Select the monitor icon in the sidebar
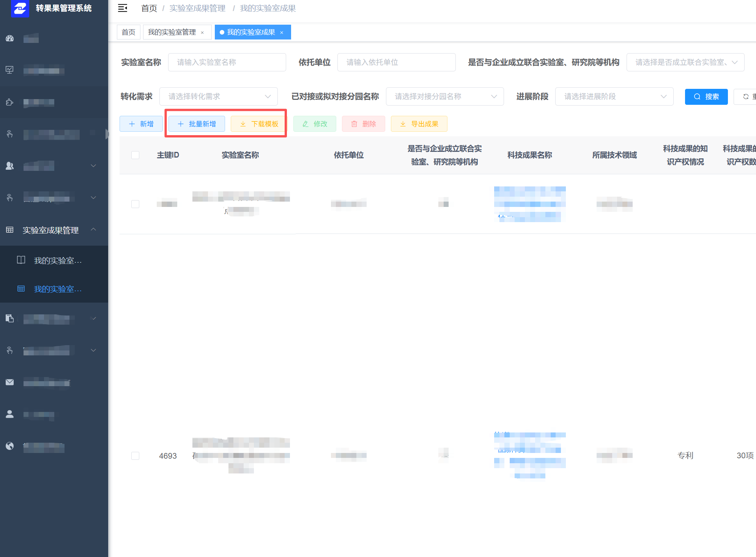Image resolution: width=756 pixels, height=557 pixels. (9, 70)
